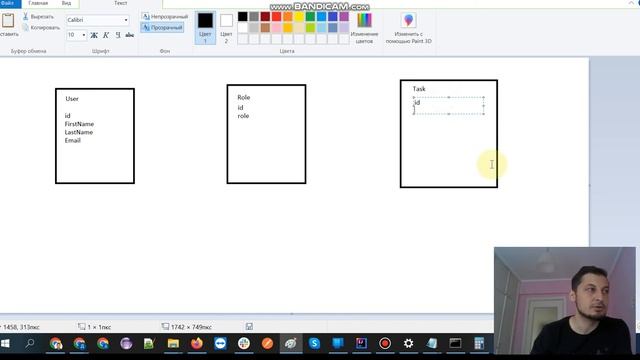Open Edit colors (Изменение цветов) dialog
The image size is (640, 360).
tap(364, 28)
